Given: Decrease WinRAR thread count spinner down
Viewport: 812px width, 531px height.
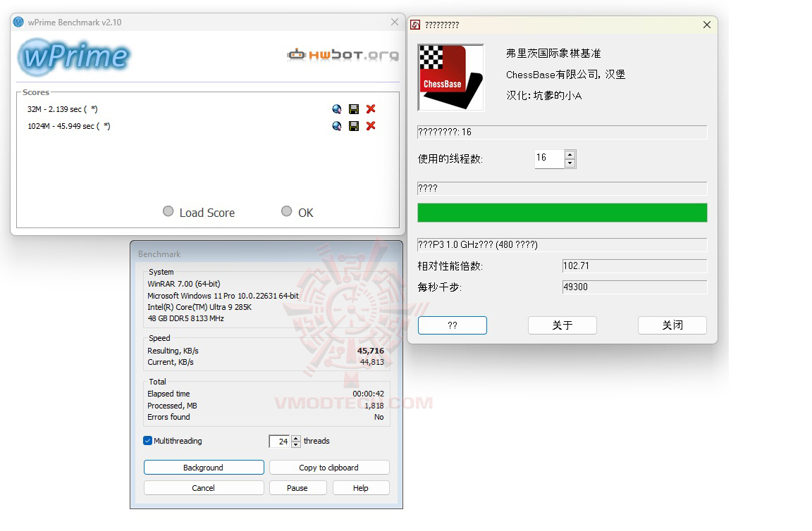Looking at the screenshot, I should point(296,444).
